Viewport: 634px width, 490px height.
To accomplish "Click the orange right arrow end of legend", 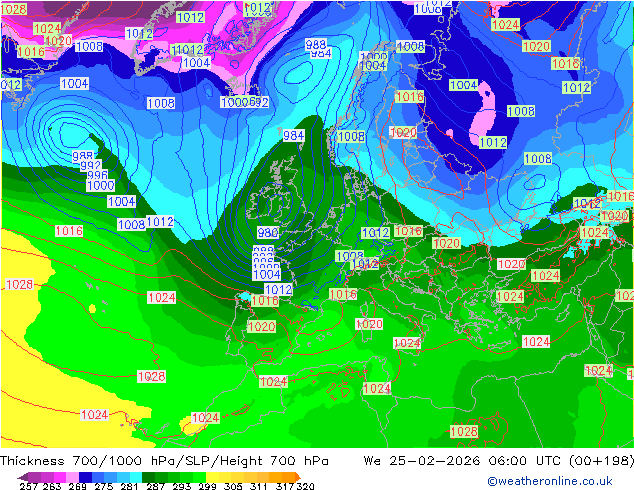I will pos(298,477).
